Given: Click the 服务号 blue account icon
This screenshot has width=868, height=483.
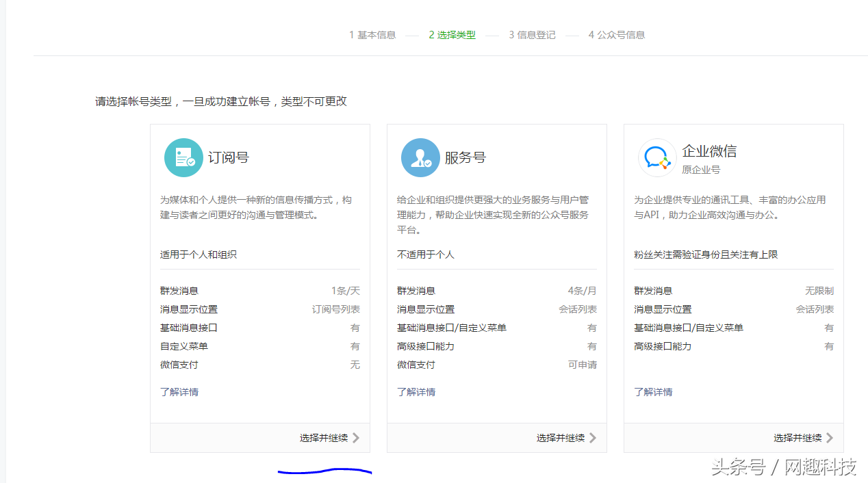Looking at the screenshot, I should tap(420, 157).
